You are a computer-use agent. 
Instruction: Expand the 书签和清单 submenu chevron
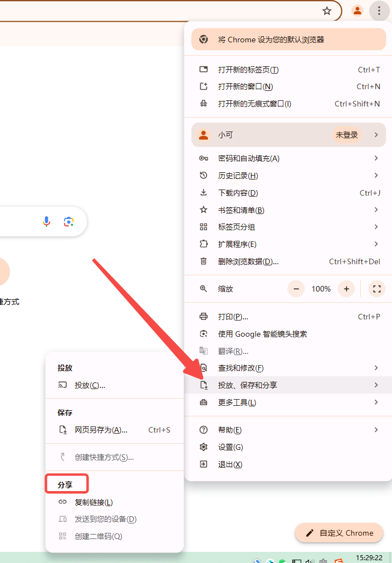pyautogui.click(x=376, y=210)
